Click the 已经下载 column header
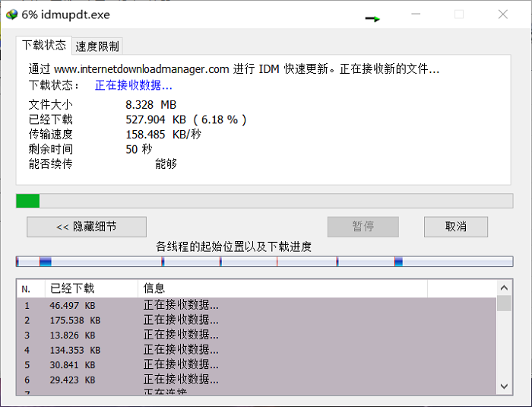The height and width of the screenshot is (407, 532). tap(91, 289)
